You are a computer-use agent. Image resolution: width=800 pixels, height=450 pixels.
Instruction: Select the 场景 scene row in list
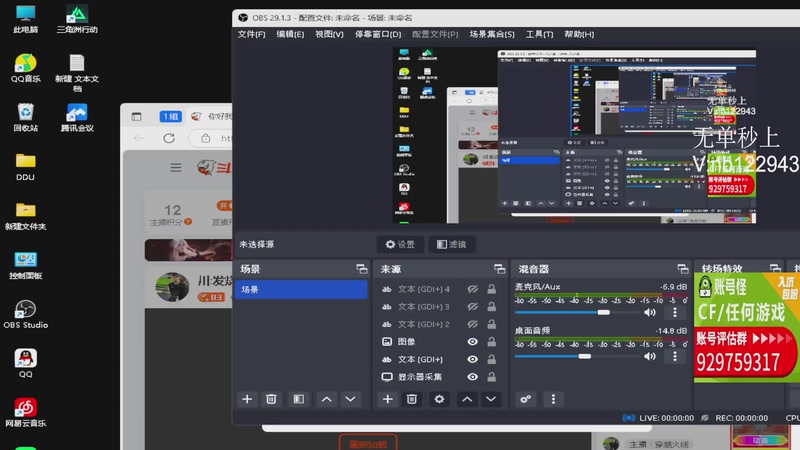point(301,289)
